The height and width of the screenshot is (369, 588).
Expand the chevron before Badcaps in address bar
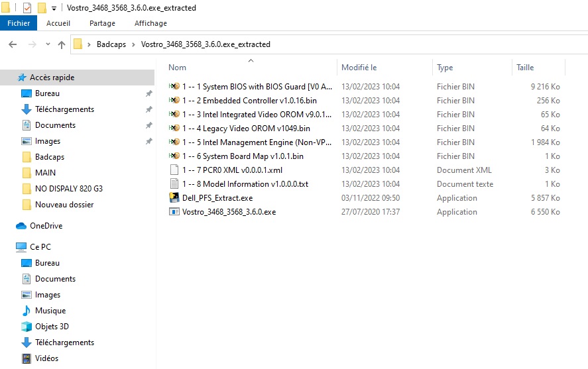pos(89,44)
